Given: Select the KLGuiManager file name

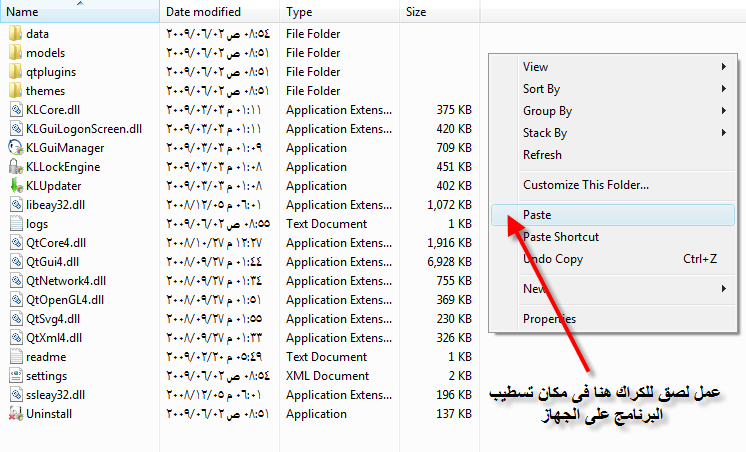Looking at the screenshot, I should pyautogui.click(x=65, y=148).
